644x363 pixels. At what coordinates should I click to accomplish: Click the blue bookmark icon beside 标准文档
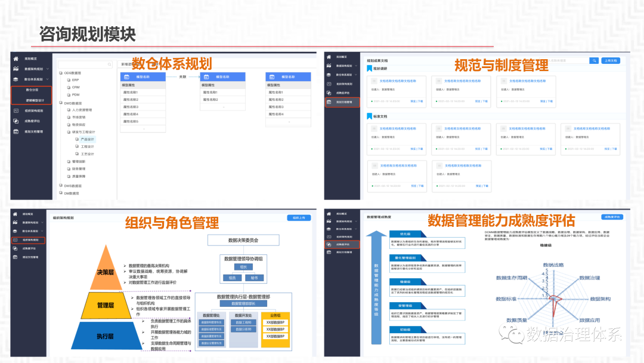click(370, 116)
